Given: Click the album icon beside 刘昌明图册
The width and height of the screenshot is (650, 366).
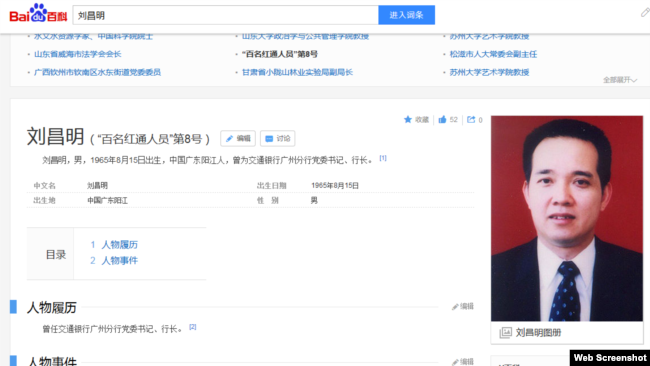Looking at the screenshot, I should point(505,332).
